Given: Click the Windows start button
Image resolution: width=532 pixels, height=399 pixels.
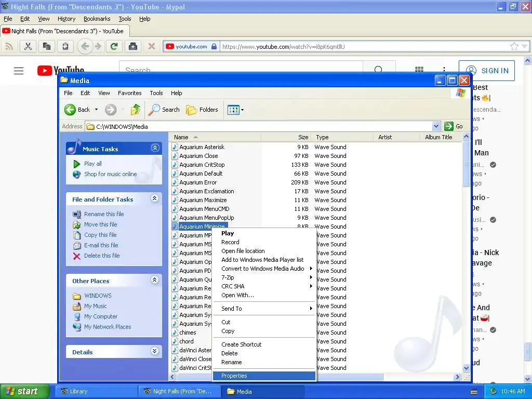Looking at the screenshot, I should (25, 391).
